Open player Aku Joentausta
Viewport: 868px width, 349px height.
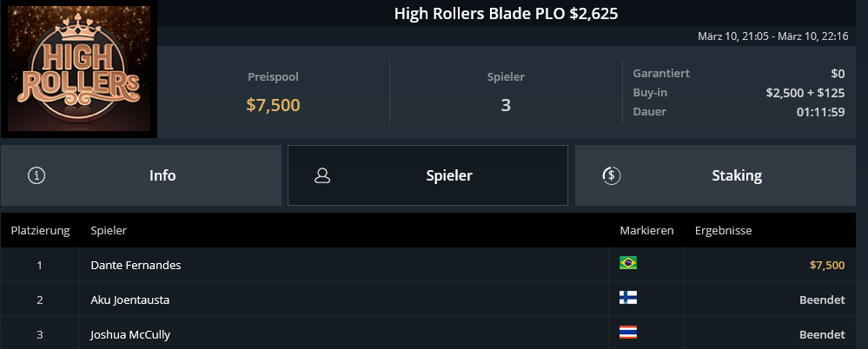tap(130, 300)
